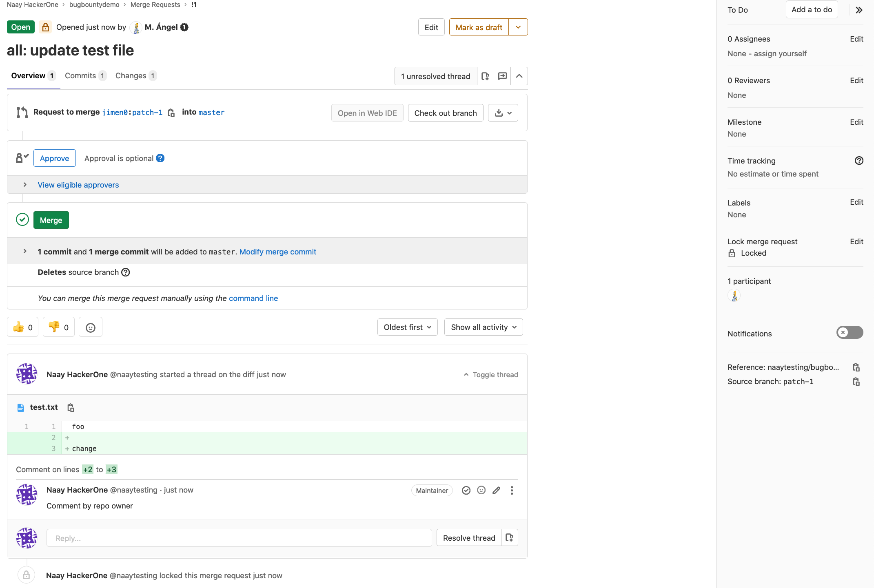The height and width of the screenshot is (588, 874).
Task: Copy source branch name next to patch-1
Action: coord(171,113)
